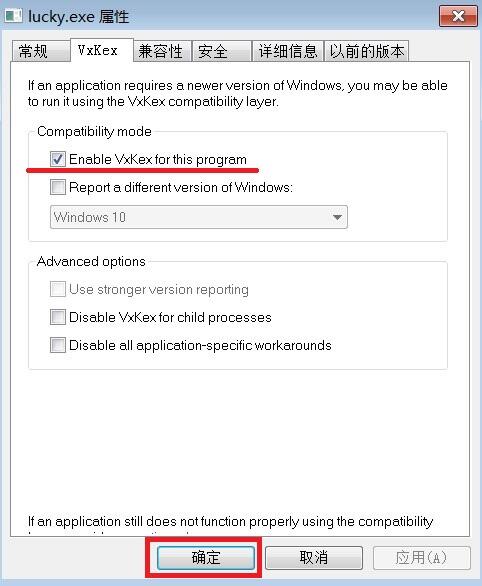This screenshot has width=482, height=586.
Task: Enable Report a different version of Windows
Action: pyautogui.click(x=58, y=187)
